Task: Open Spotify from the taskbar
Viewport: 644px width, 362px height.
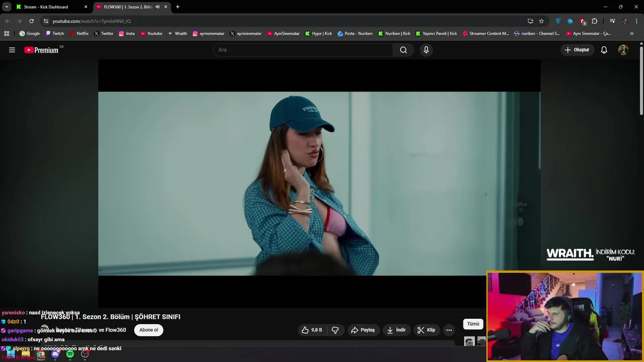Action: pos(70,354)
